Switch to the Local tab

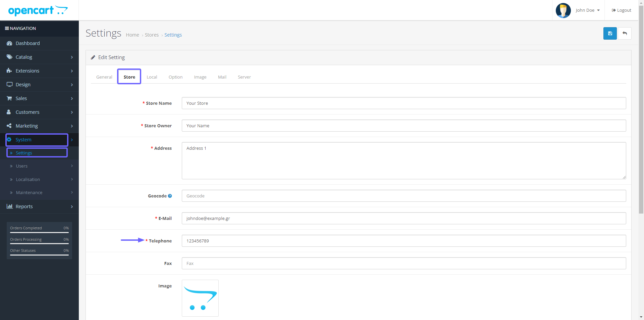point(152,77)
